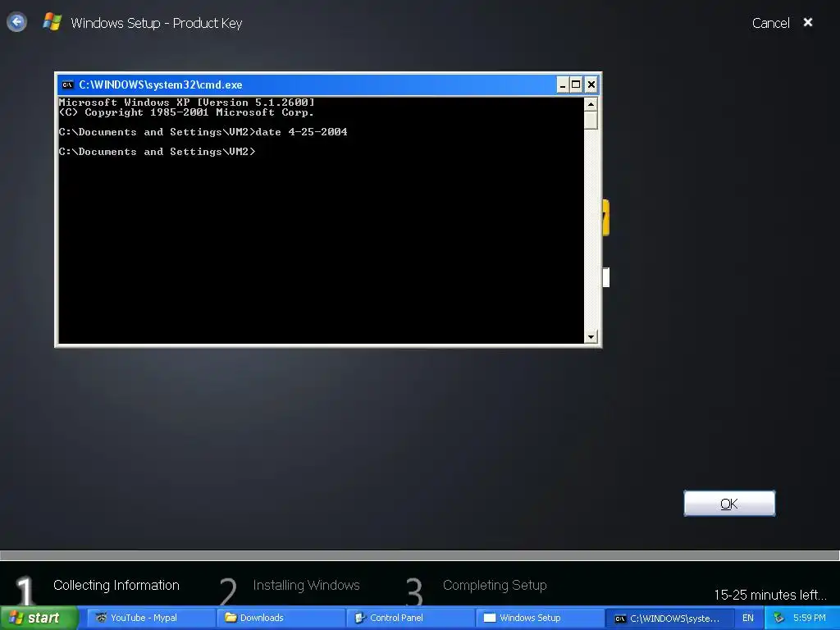Click the 5:59 PM clock
This screenshot has height=630, width=840.
(x=809, y=618)
